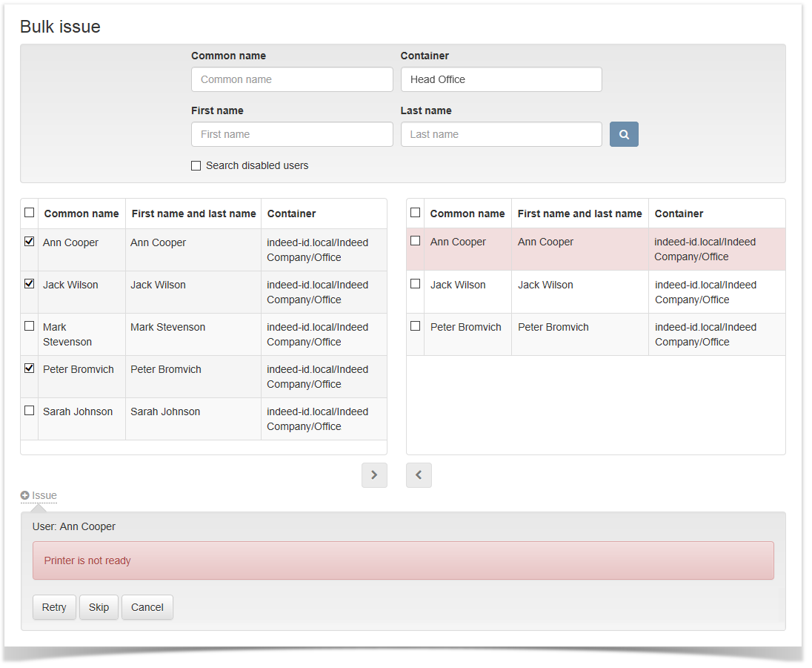Check Jack Wilson in the right table
The image size is (812, 668).
415,284
